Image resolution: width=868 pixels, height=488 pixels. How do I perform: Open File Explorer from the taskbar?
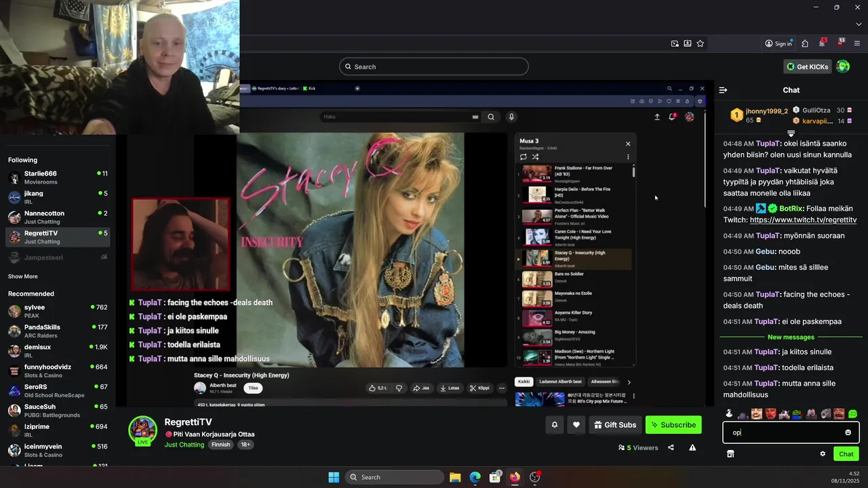tap(455, 477)
